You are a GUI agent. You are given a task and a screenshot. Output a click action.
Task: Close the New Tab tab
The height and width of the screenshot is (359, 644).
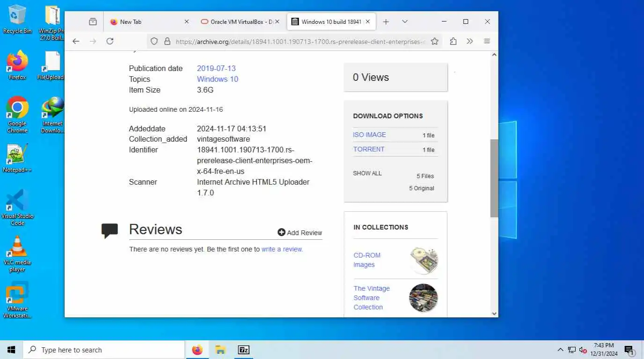(186, 22)
